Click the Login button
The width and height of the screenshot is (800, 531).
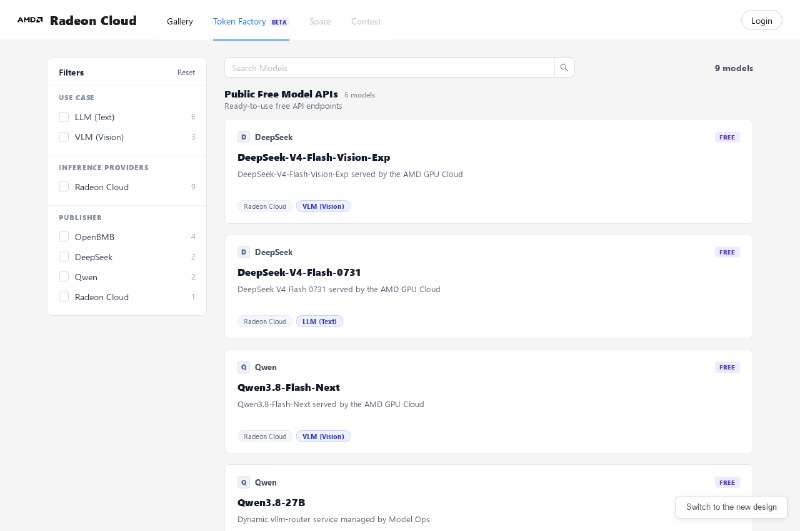761,21
